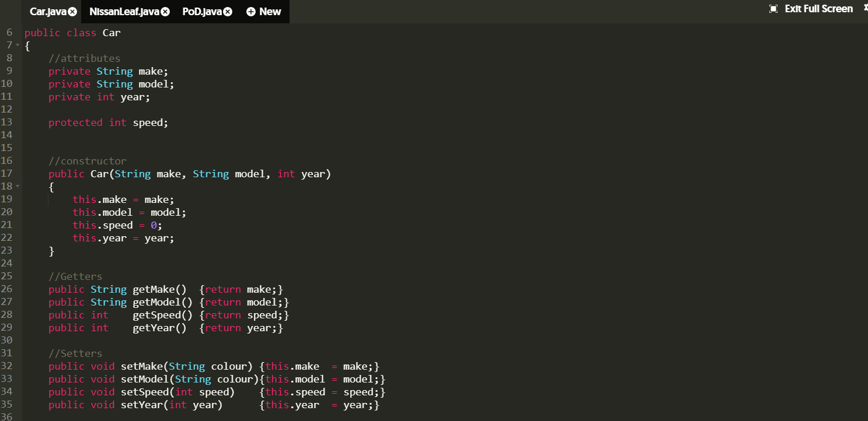Viewport: 868px width, 421px height.
Task: Collapse the Car class at line 7
Action: [x=18, y=45]
